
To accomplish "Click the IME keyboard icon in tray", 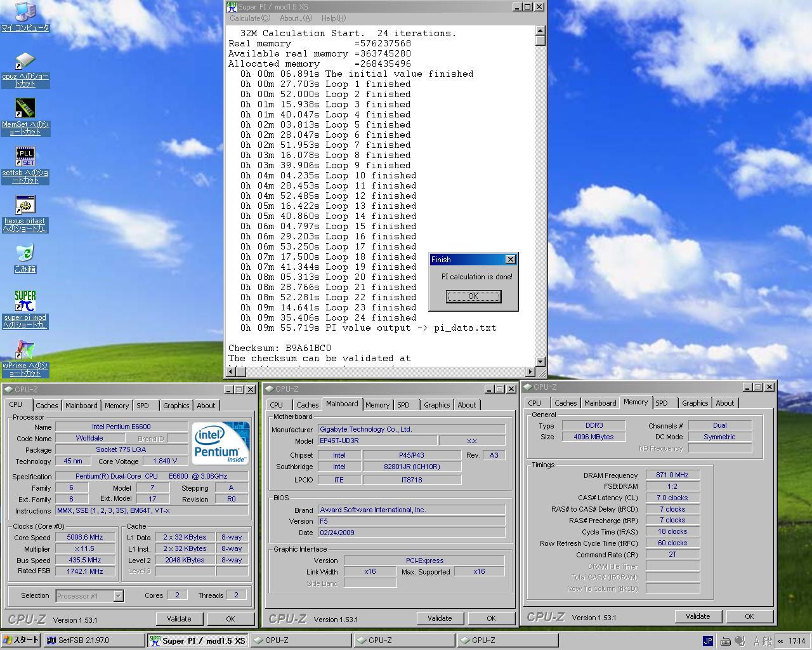I will point(726,641).
